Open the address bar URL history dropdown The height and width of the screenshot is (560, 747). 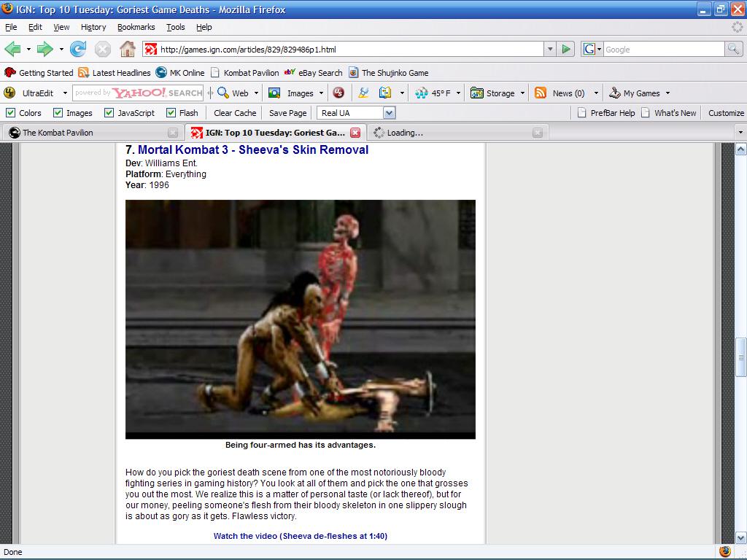coord(550,50)
